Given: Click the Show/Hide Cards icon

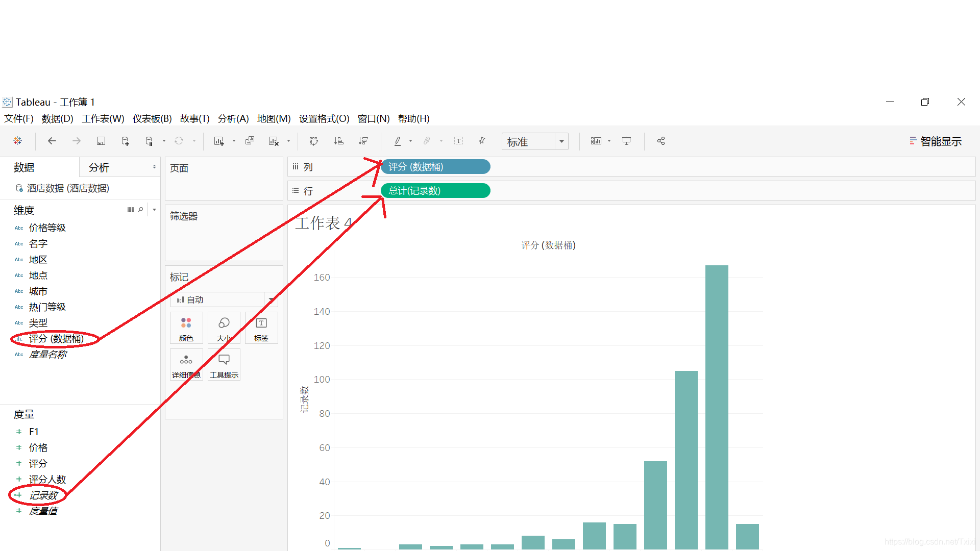Looking at the screenshot, I should point(596,141).
